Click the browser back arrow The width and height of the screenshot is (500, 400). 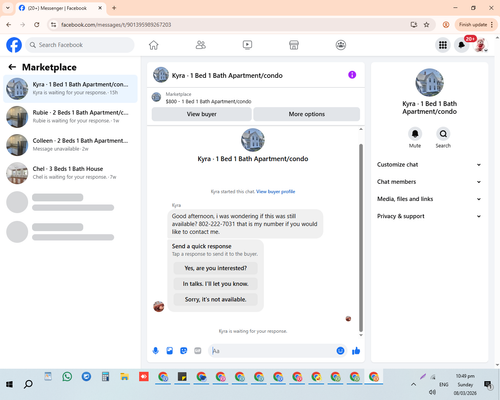click(9, 25)
